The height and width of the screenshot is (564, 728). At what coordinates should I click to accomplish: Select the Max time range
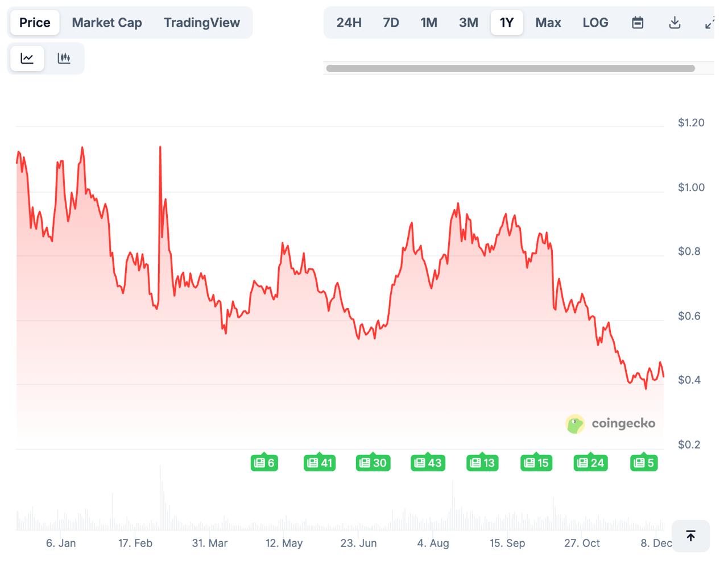click(x=548, y=23)
